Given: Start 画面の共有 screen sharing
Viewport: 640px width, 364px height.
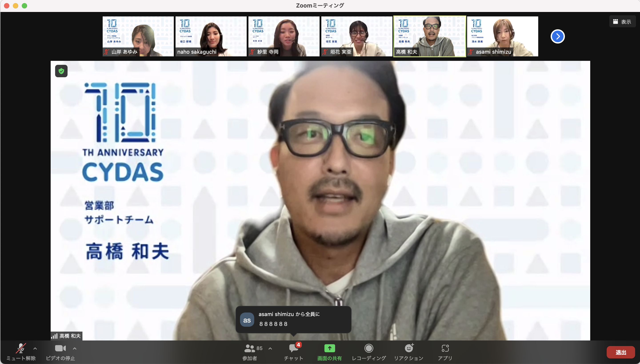Looking at the screenshot, I should (329, 352).
